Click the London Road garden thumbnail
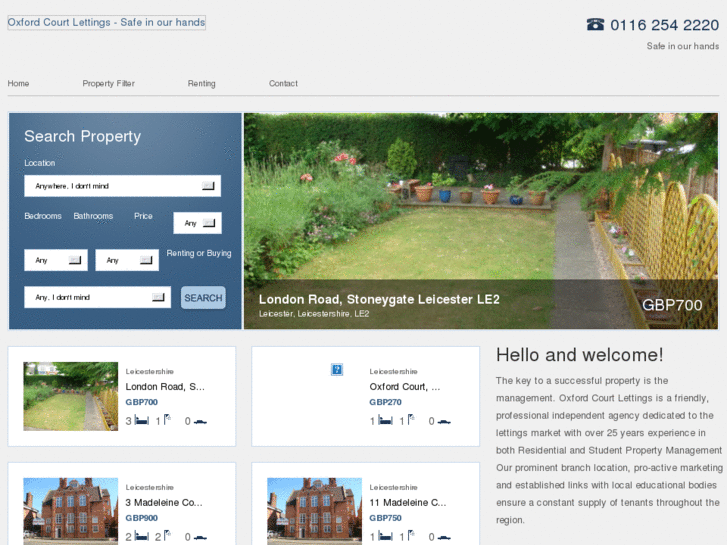The width and height of the screenshot is (727, 545). (x=70, y=397)
